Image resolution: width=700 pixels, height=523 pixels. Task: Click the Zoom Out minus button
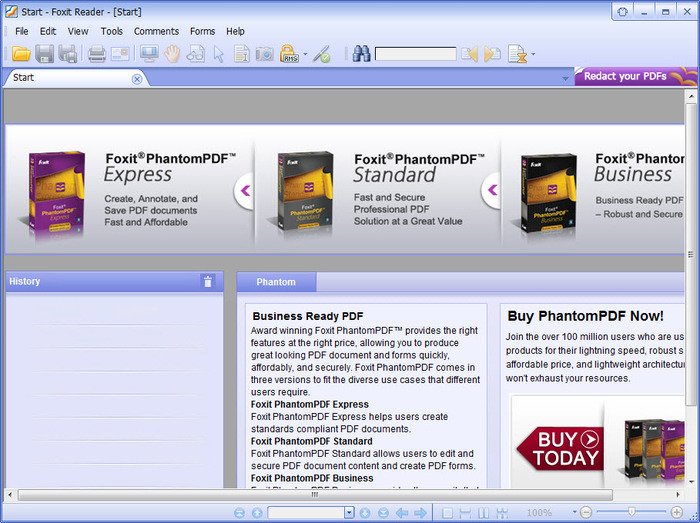coord(586,512)
